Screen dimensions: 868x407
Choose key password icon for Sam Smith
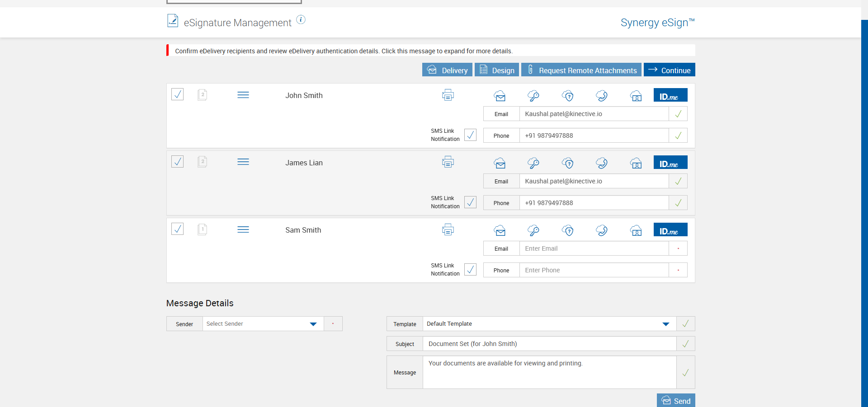coord(533,230)
